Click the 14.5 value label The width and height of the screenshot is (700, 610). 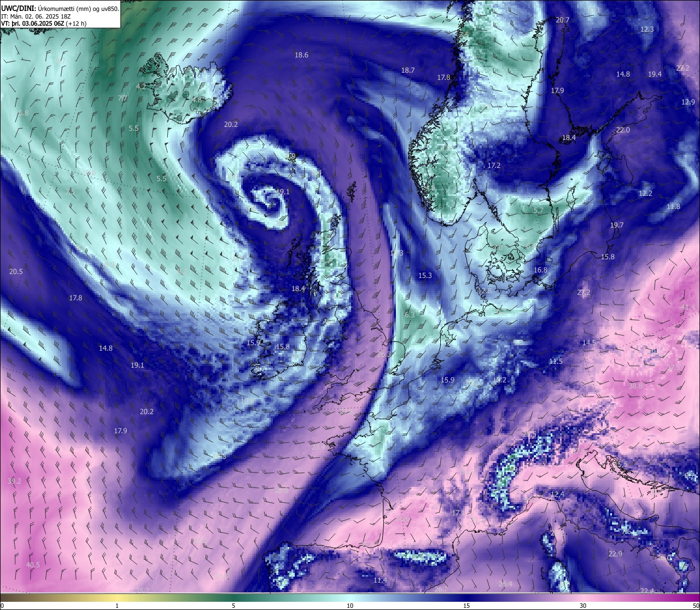pos(589,342)
